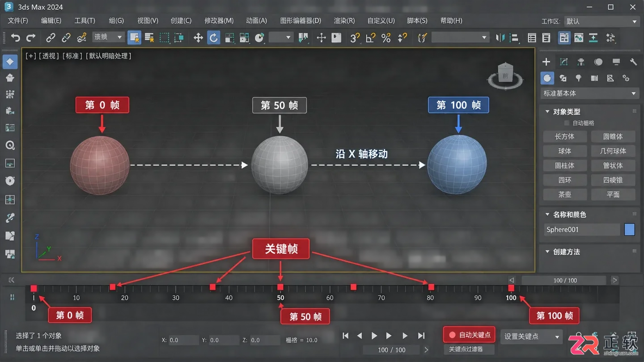The image size is (644, 362).
Task: Open the Utilities wrench panel
Action: tap(633, 62)
